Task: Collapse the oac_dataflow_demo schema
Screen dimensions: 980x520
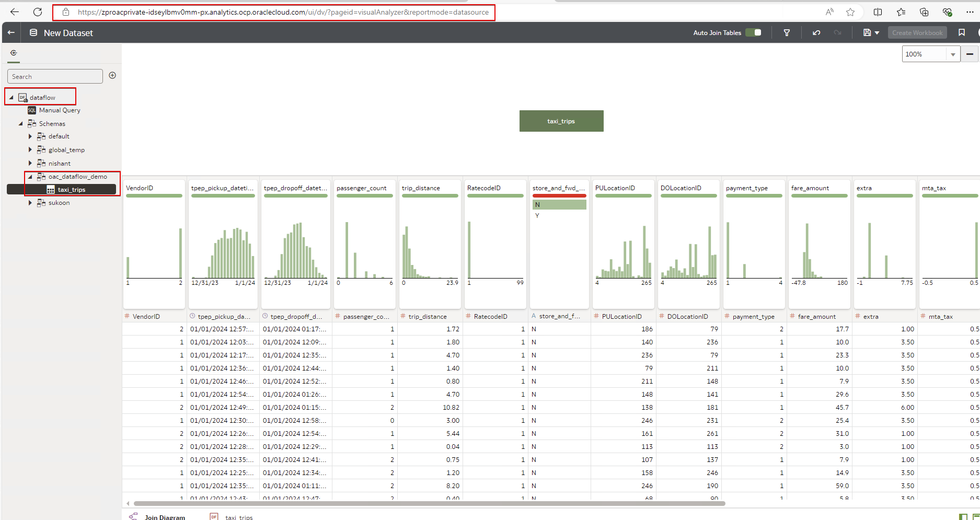Action: pos(30,177)
